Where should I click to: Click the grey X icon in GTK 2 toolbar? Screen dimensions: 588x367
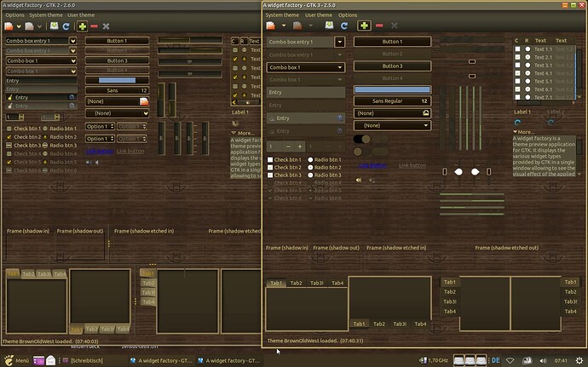coord(107,26)
